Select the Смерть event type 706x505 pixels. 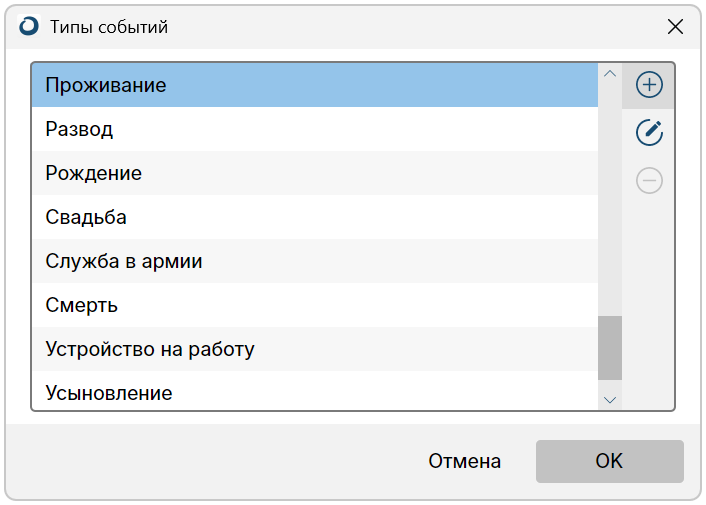click(x=315, y=305)
